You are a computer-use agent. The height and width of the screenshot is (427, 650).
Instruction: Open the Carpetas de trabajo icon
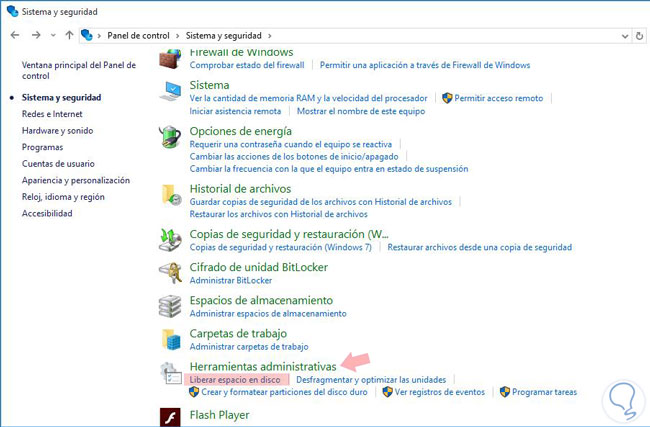click(x=170, y=339)
